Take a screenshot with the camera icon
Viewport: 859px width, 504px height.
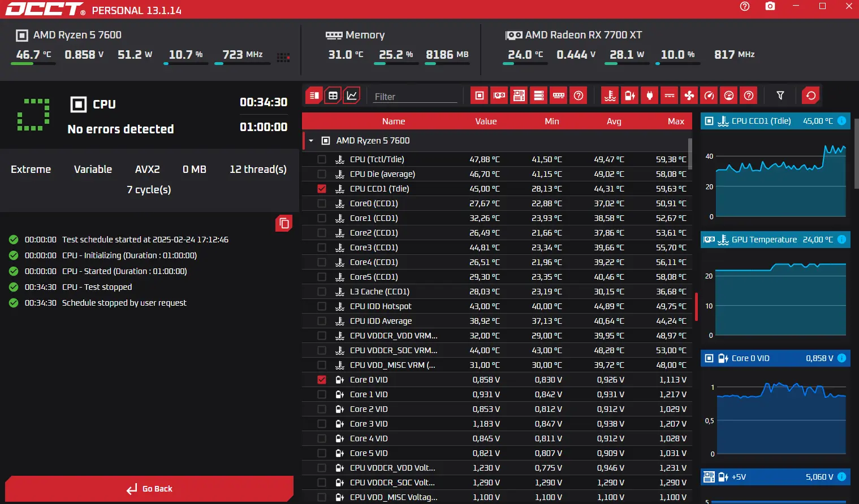[x=770, y=6]
